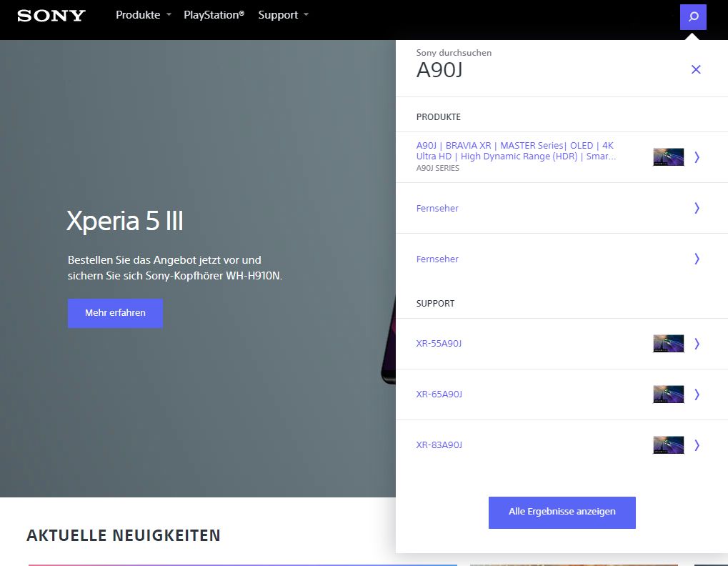Open the XR-55A90J support link

[x=439, y=343]
